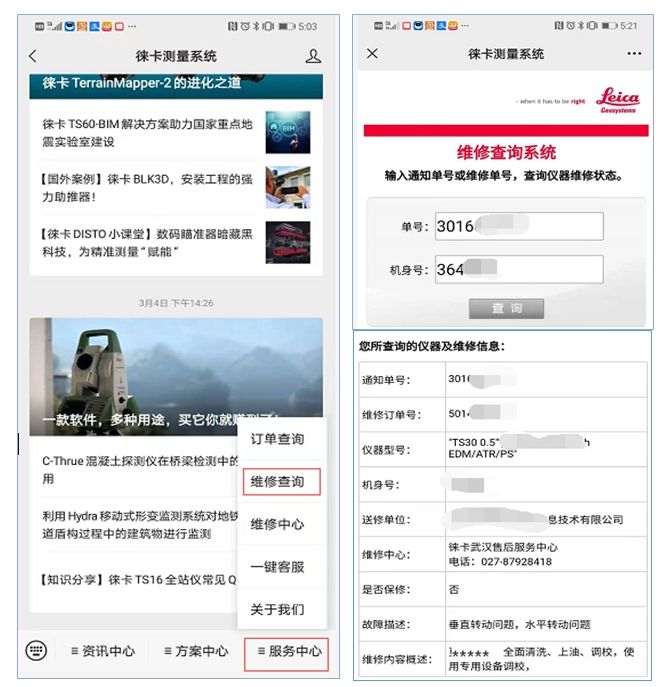This screenshot has width=666, height=687.
Task: Open the 服务中心 bottom menu
Action: click(286, 654)
